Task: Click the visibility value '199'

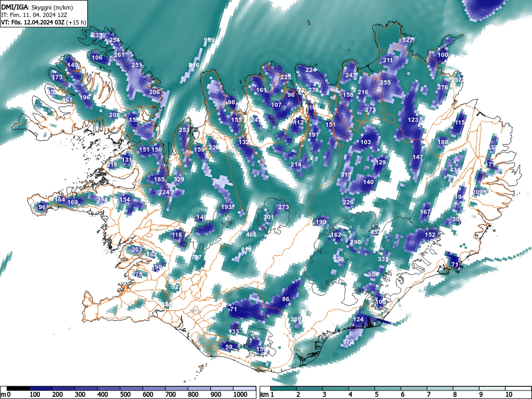Action: pyautogui.click(x=321, y=222)
